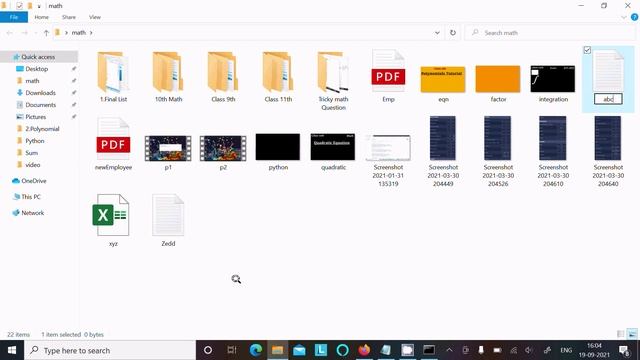The image size is (640, 360).
Task: Select the Emp PDF file
Action: [x=388, y=77]
